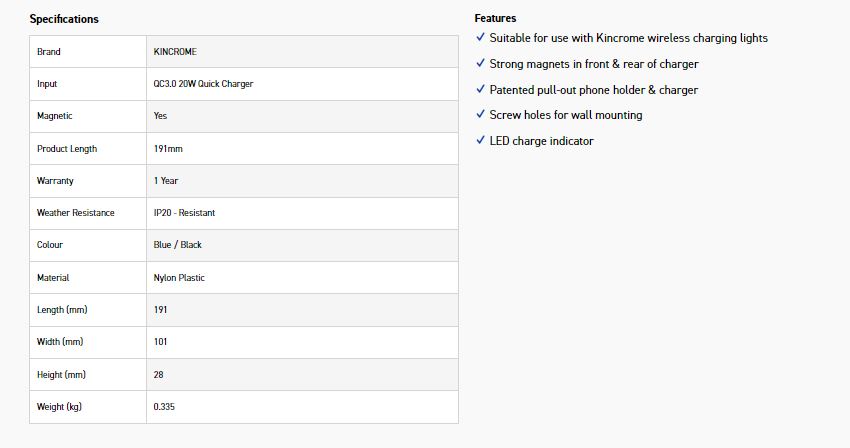Select the Warranty 1 Year value
This screenshot has width=850, height=448.
pos(166,181)
